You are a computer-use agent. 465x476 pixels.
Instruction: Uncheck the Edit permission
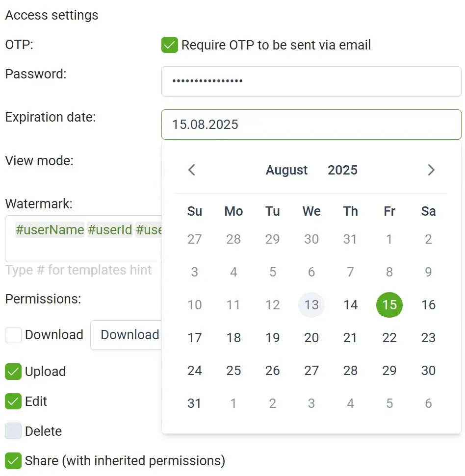pos(13,401)
